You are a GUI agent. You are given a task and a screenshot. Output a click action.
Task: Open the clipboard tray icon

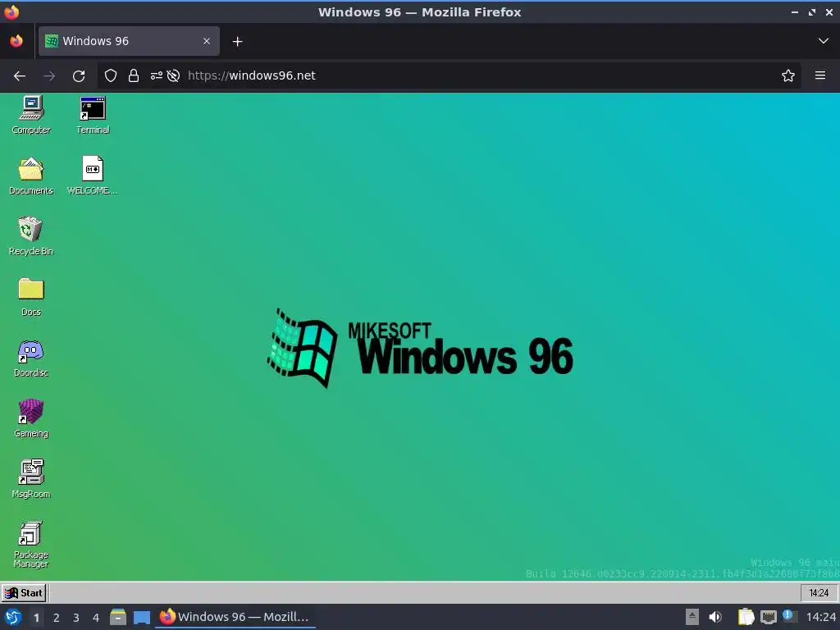click(746, 617)
